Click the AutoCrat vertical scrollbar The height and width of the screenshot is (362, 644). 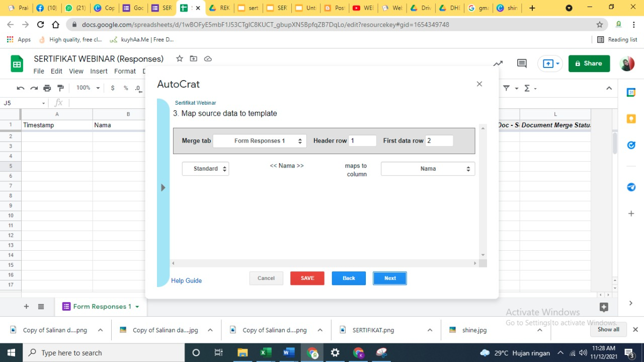click(483, 191)
